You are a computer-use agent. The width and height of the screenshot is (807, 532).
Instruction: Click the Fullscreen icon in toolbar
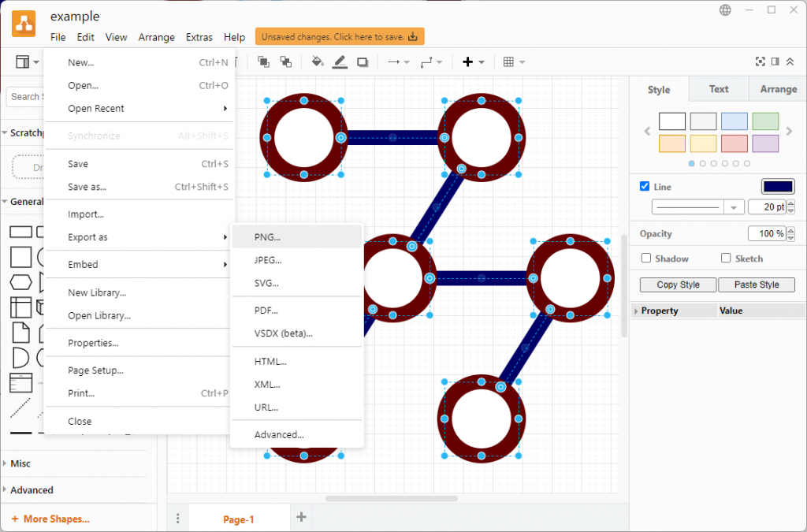761,61
